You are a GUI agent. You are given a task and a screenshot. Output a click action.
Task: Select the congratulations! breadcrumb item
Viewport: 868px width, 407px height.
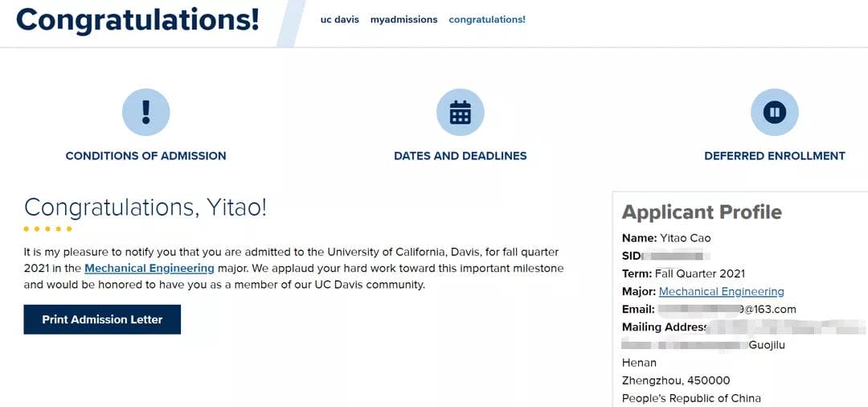[487, 20]
